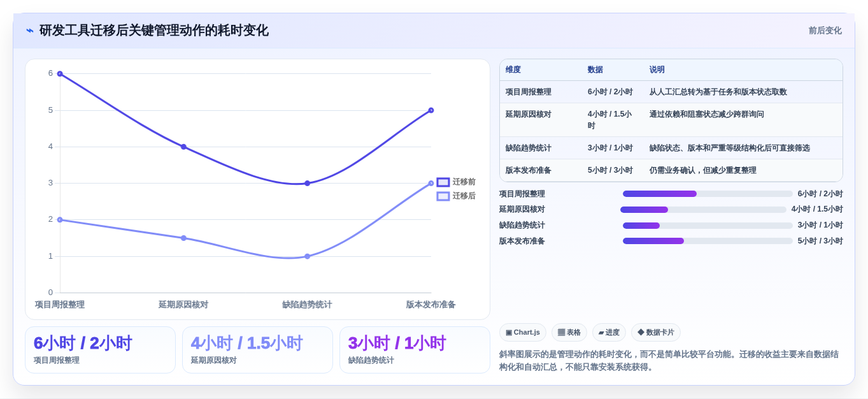The width and height of the screenshot is (868, 399).
Task: Click 迁移后 data point at 项目周报整理
Action: pos(60,220)
